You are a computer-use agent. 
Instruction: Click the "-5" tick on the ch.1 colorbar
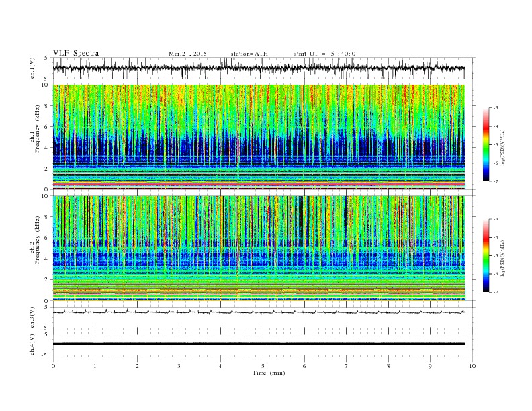pyautogui.click(x=496, y=145)
